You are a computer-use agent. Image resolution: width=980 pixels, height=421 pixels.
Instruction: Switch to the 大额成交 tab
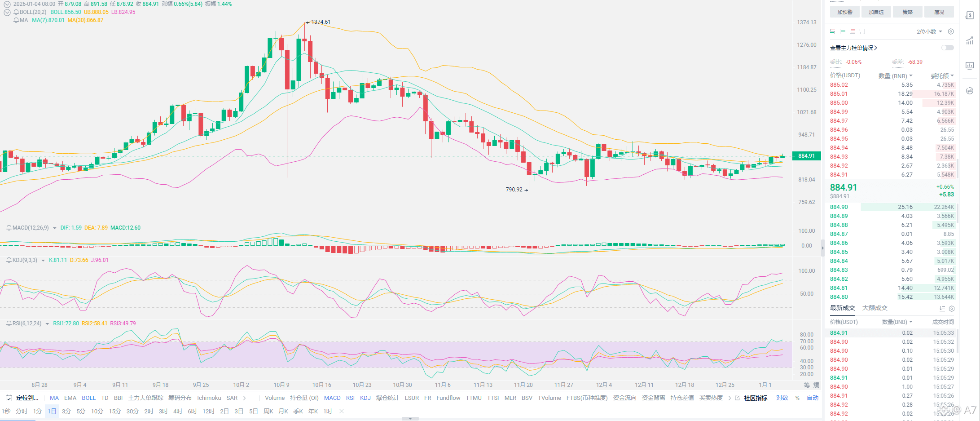875,308
